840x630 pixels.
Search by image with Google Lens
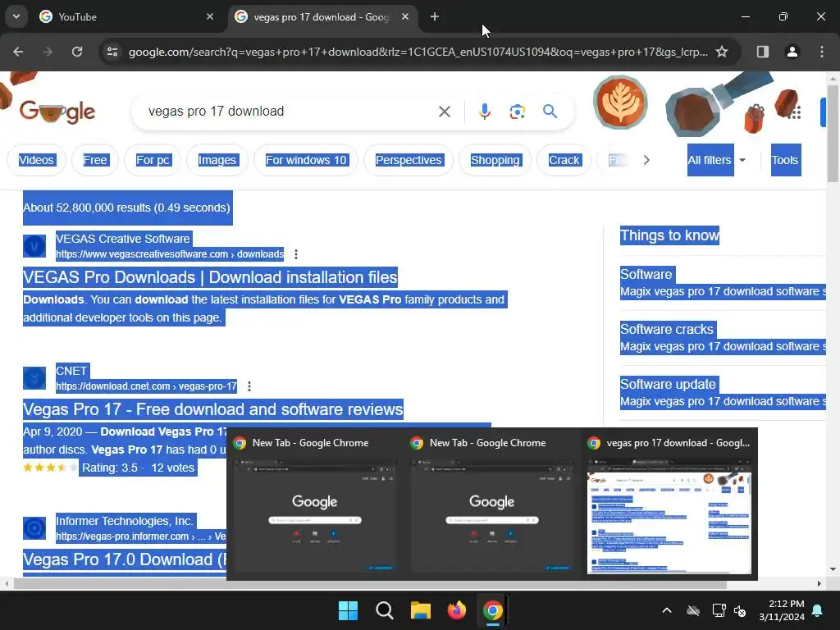pos(518,112)
